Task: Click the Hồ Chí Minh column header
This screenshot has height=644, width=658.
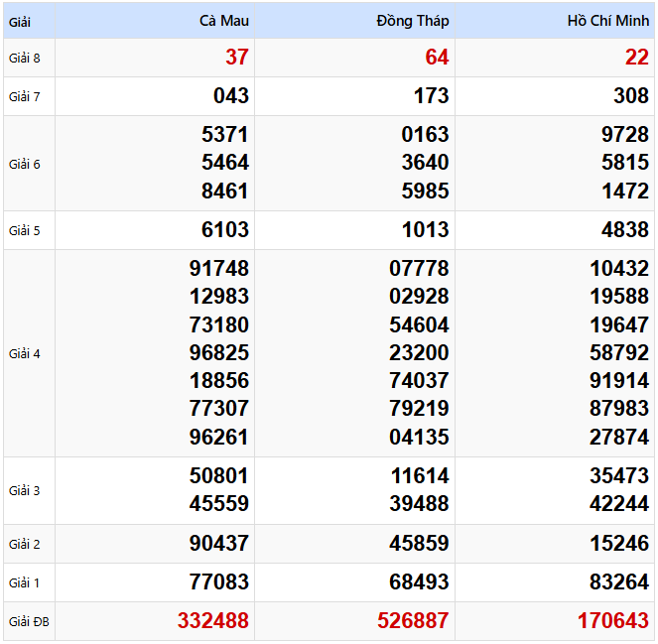Action: (x=607, y=21)
